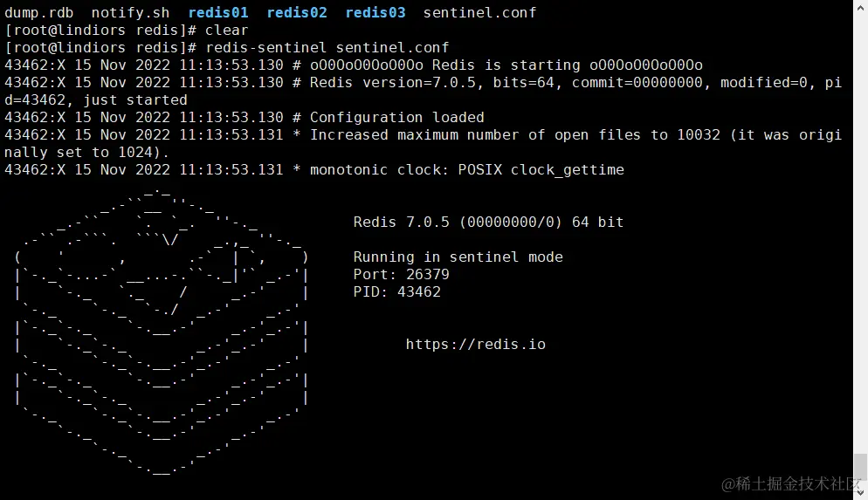Click sentinel.conf in the file listing
This screenshot has height=500, width=868.
tap(479, 13)
